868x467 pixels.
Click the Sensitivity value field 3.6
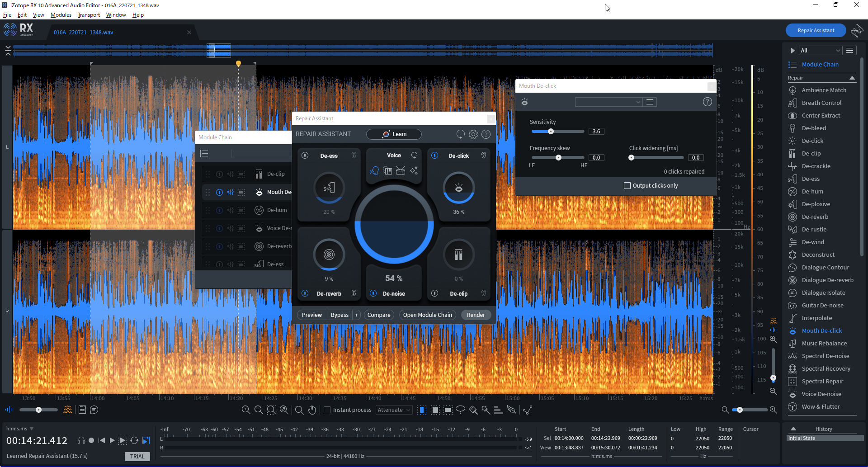(596, 132)
